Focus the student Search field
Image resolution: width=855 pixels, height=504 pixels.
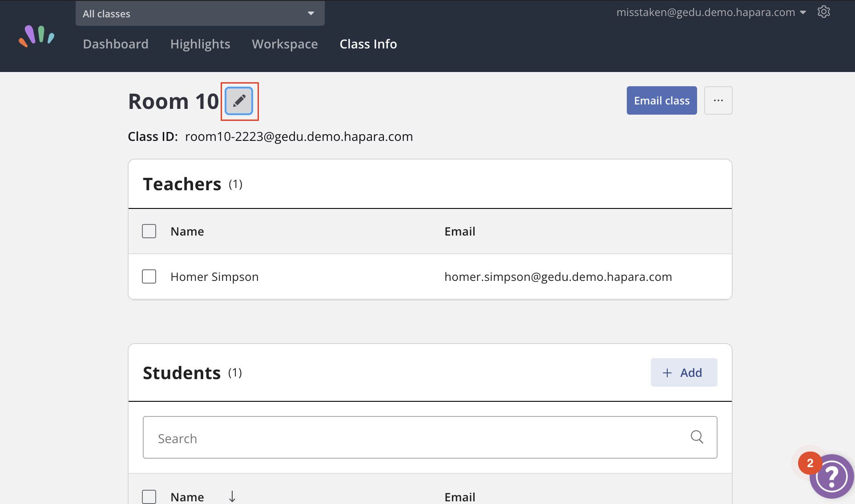430,437
